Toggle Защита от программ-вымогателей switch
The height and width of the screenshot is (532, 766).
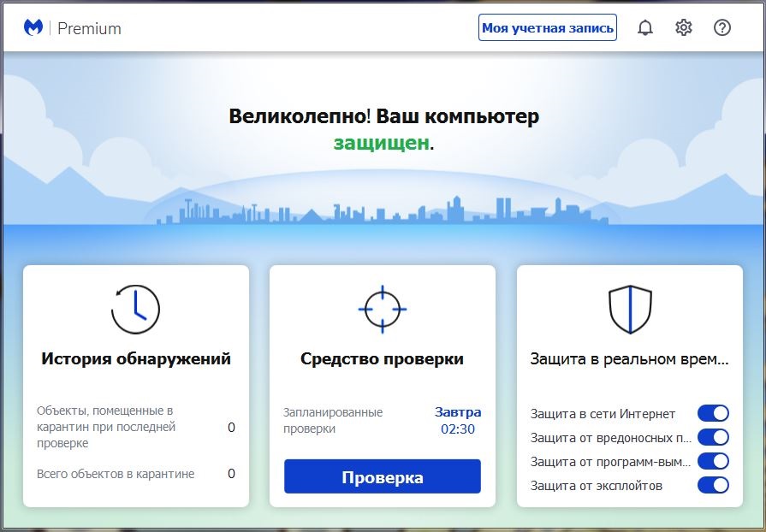pyautogui.click(x=713, y=461)
